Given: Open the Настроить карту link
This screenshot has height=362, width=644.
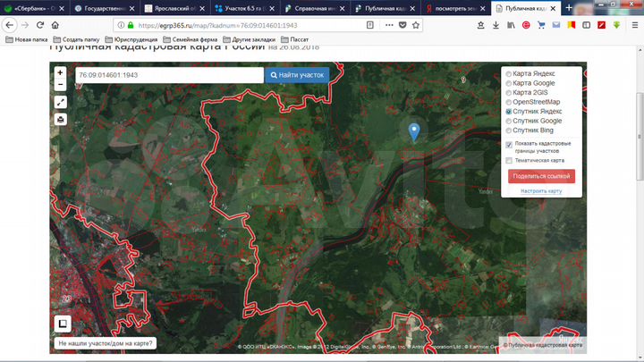Looking at the screenshot, I should coord(541,191).
